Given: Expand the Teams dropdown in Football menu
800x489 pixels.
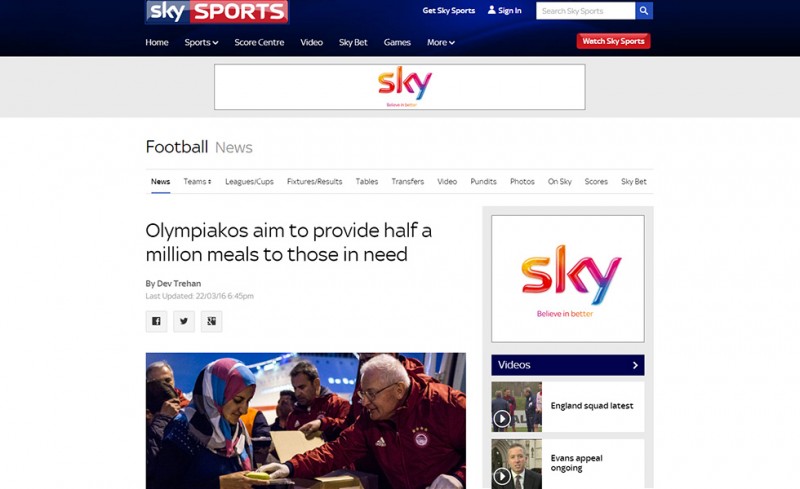Looking at the screenshot, I should point(197,181).
